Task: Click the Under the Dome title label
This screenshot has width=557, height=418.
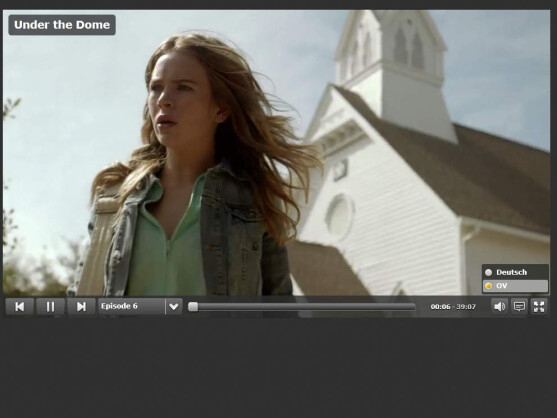Action: click(62, 25)
